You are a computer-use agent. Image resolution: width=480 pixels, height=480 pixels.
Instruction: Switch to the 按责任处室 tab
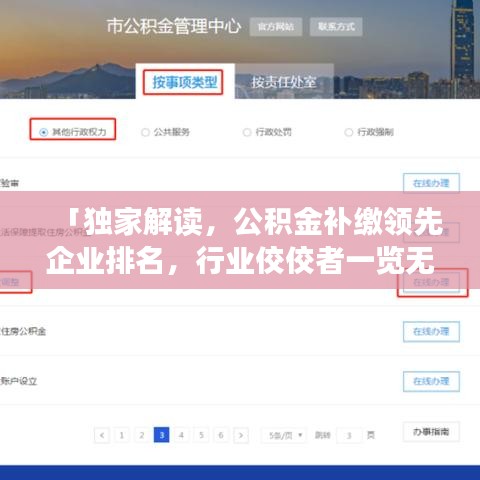click(x=284, y=82)
